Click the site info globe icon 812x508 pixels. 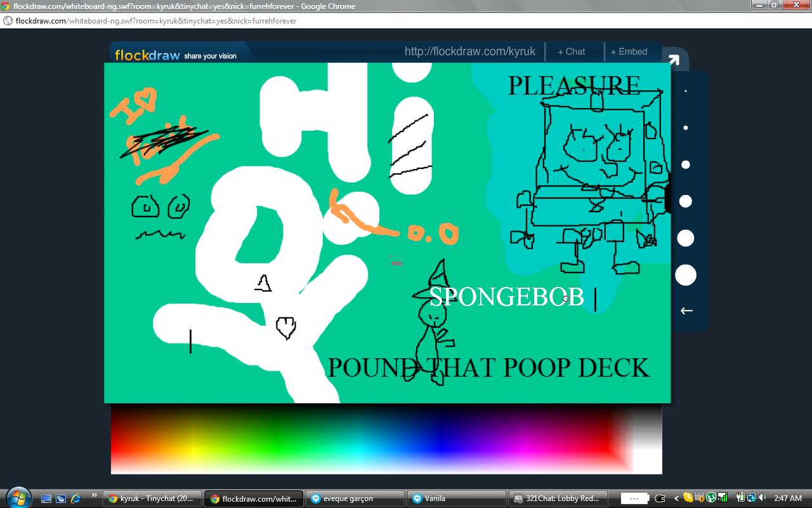point(8,20)
